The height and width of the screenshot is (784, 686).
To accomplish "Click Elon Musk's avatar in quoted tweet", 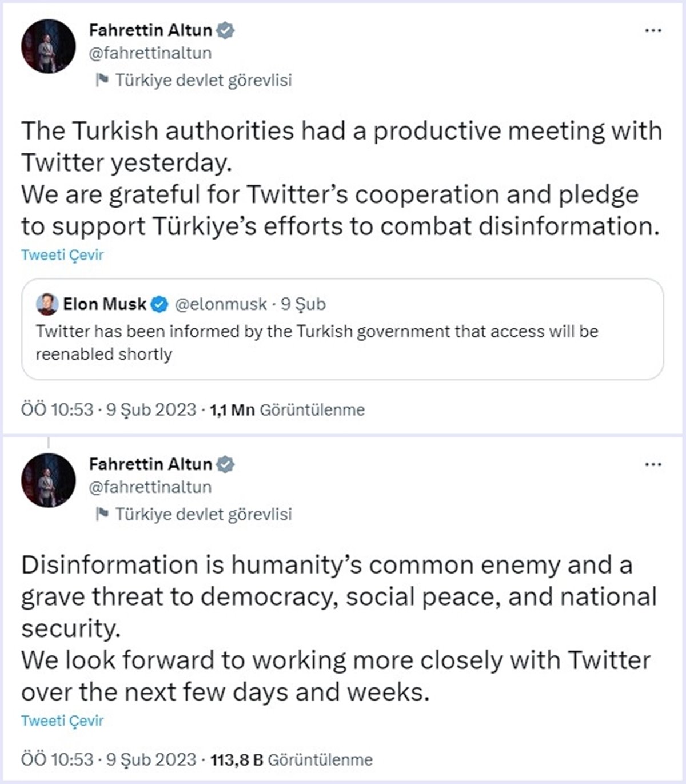I will [x=47, y=304].
